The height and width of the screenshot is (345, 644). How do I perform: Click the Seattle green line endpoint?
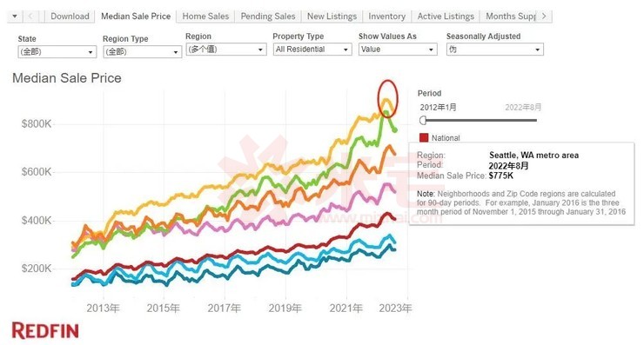click(395, 130)
